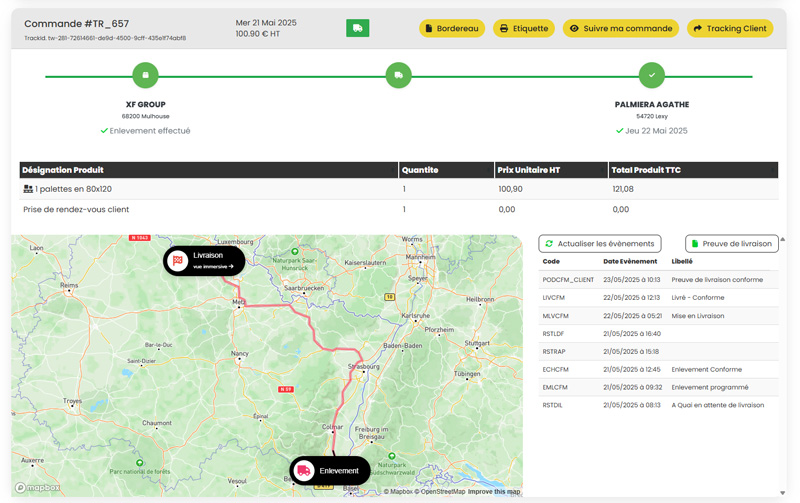Click the Mer 21 Mai 2025 date
800x503 pixels.
[x=266, y=23]
